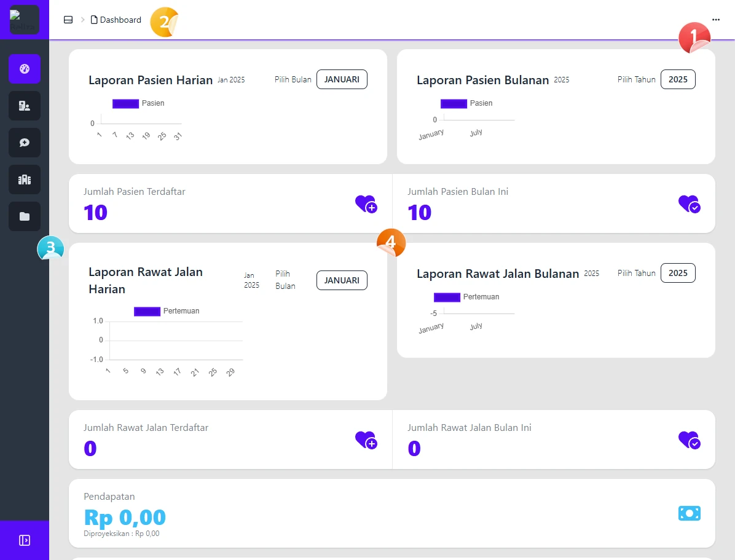Open the three-dots menu at top right

point(715,20)
